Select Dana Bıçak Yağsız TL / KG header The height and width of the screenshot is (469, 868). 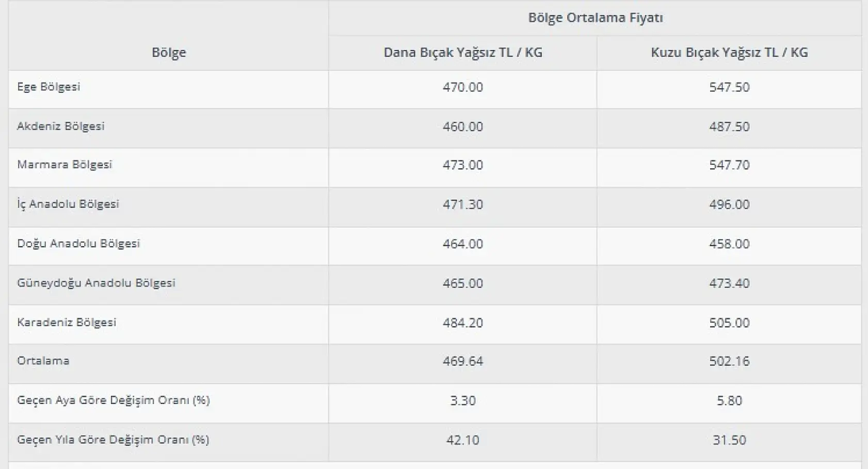463,52
